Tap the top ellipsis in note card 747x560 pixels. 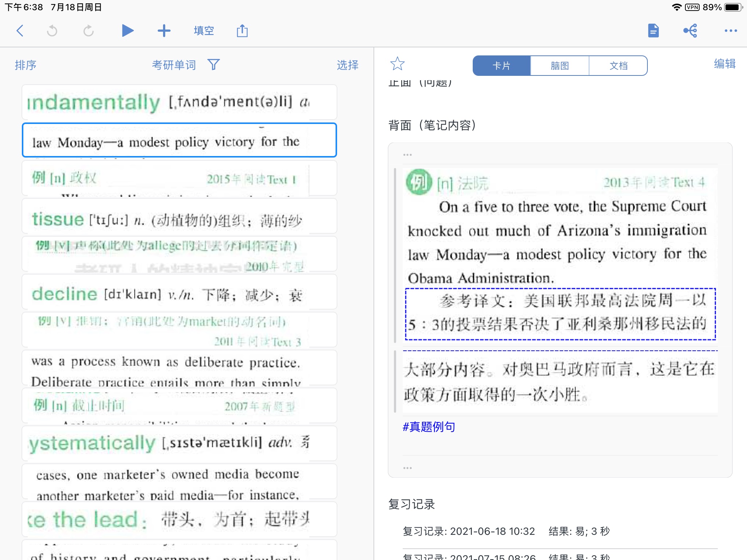tap(407, 155)
